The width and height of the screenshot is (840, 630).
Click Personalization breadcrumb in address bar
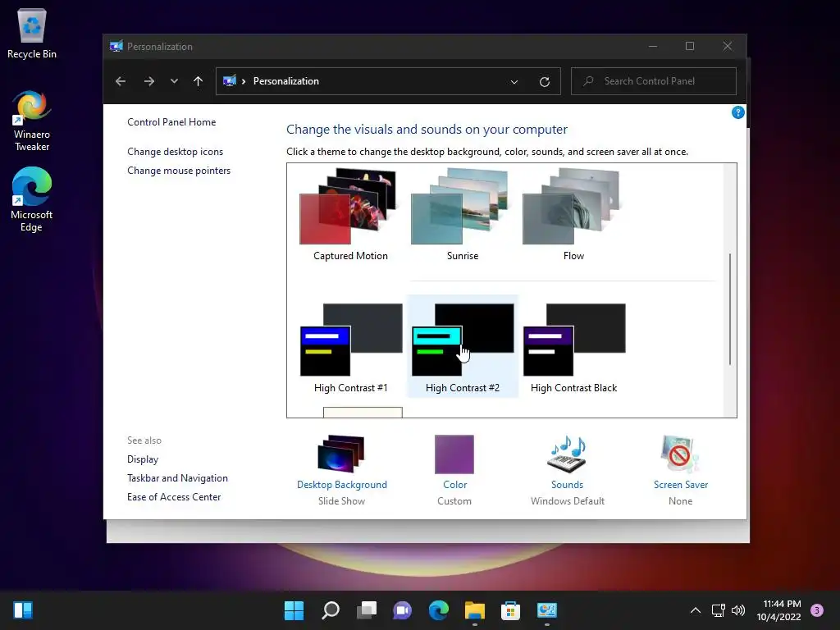click(286, 81)
